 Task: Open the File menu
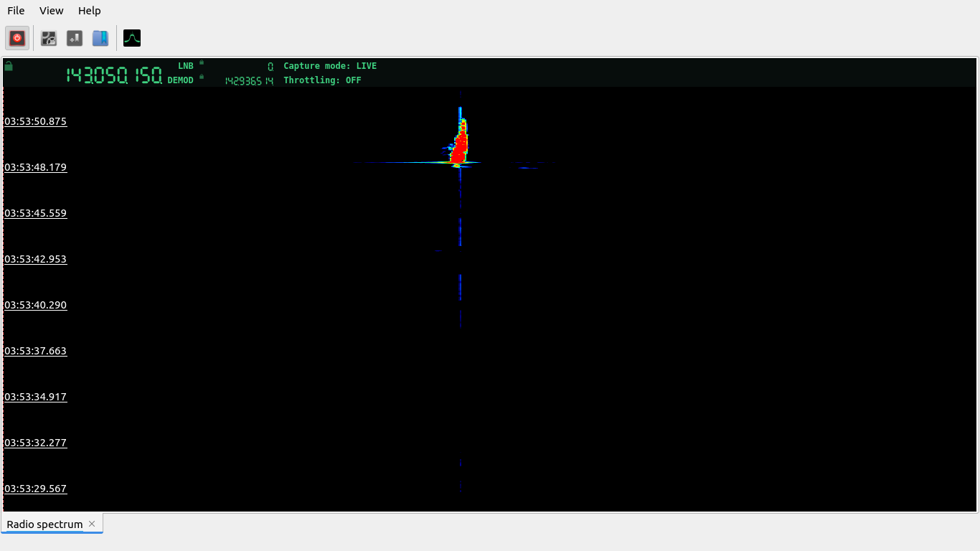point(16,11)
